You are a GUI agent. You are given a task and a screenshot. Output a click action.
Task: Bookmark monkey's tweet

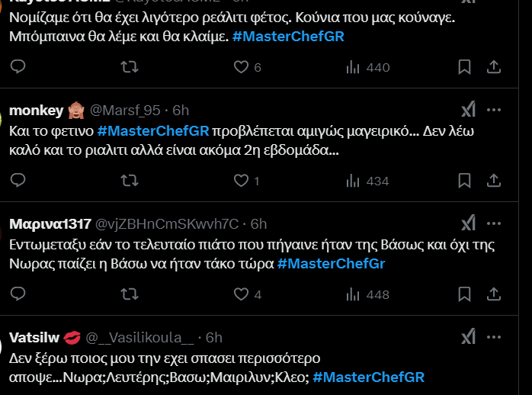click(463, 181)
